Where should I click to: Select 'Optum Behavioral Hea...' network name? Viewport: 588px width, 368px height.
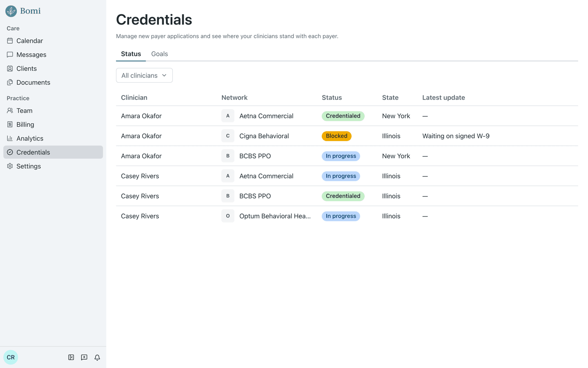click(x=275, y=216)
